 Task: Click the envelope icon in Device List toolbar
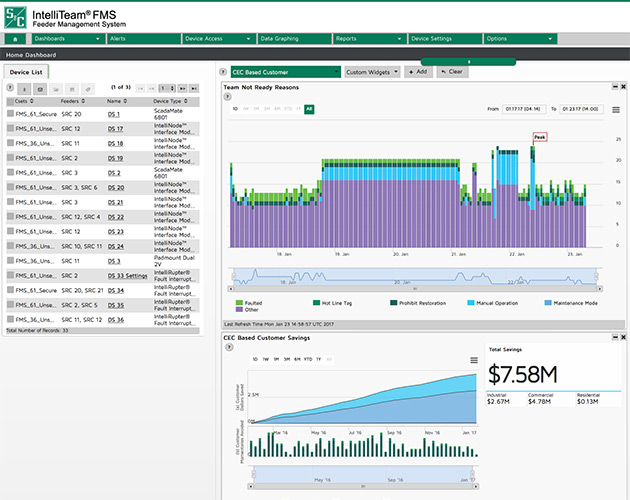point(40,89)
